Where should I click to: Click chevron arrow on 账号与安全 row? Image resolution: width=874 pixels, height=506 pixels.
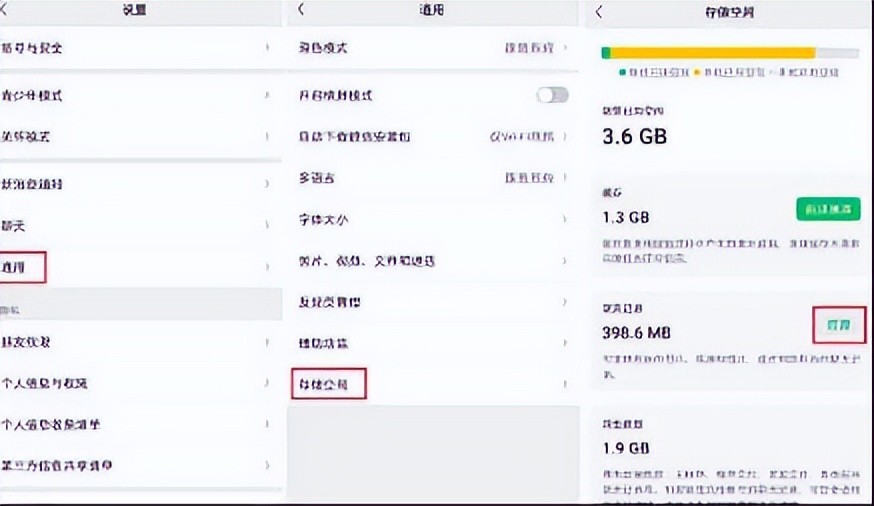pyautogui.click(x=267, y=48)
